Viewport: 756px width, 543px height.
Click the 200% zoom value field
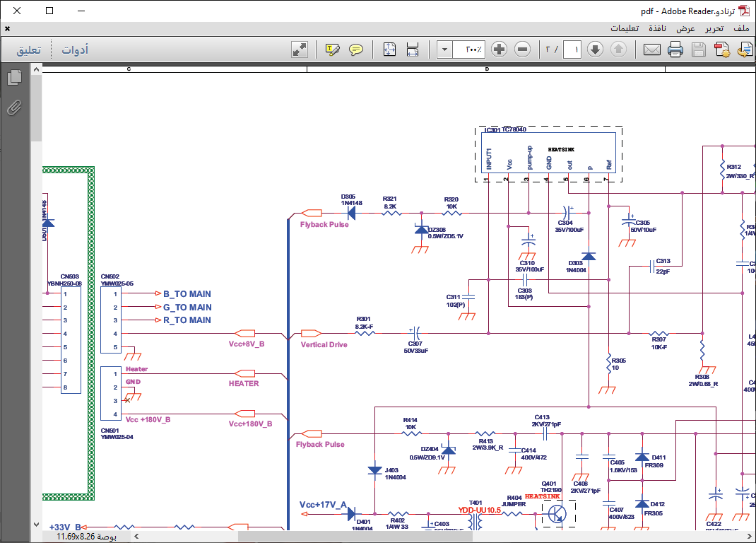pyautogui.click(x=468, y=49)
